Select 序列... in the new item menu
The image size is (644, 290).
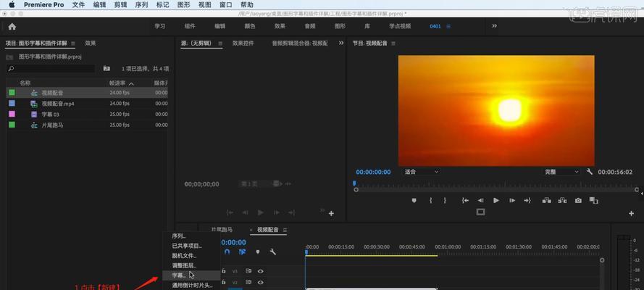coord(192,236)
